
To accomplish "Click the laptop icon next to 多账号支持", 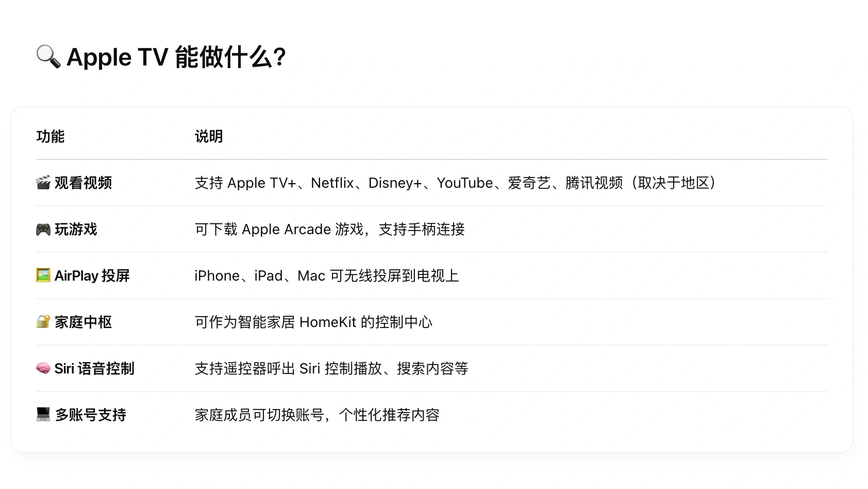I will 43,415.
